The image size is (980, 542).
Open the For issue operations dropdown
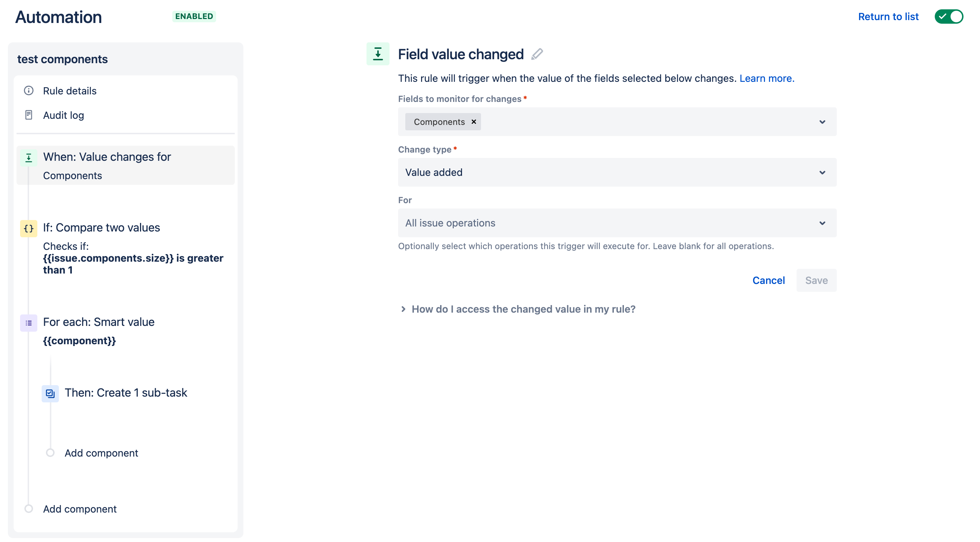[x=822, y=223]
